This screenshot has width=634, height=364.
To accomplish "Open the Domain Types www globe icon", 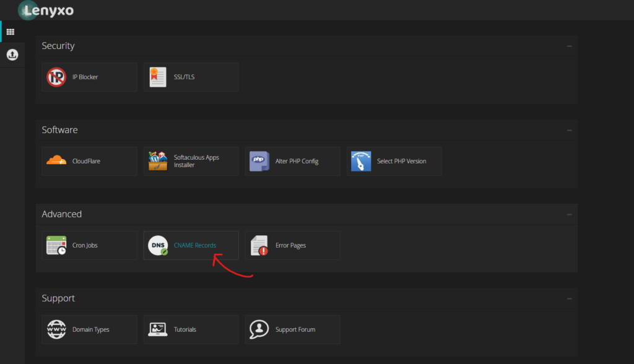I will click(x=56, y=329).
